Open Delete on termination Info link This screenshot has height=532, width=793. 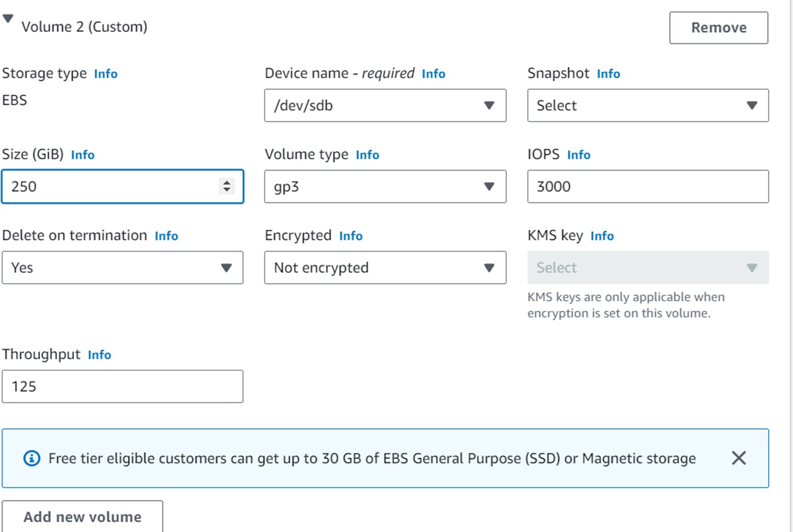[166, 236]
